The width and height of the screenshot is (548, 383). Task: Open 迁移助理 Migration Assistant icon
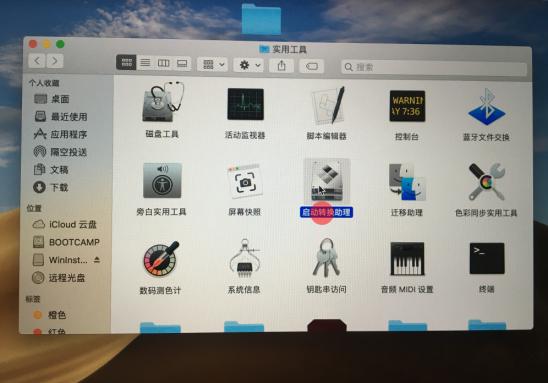pos(407,182)
